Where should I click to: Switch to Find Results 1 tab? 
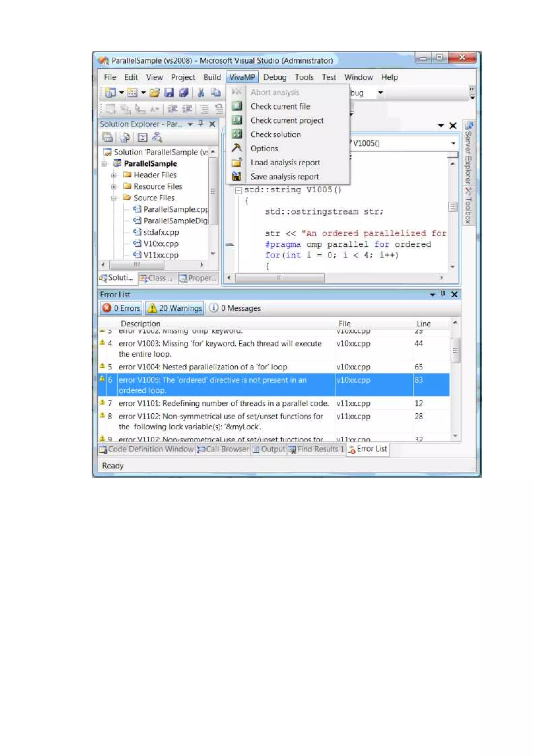[x=316, y=449]
